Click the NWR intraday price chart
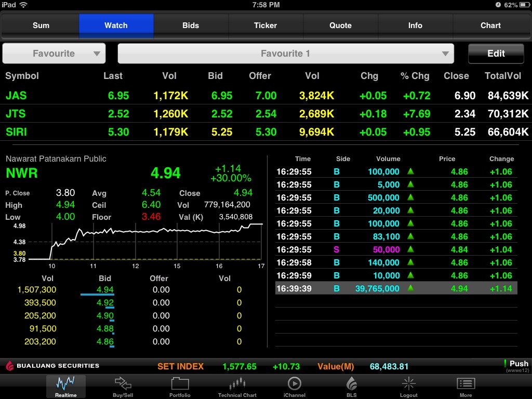Screen dimensions: 532x399 tap(156, 242)
